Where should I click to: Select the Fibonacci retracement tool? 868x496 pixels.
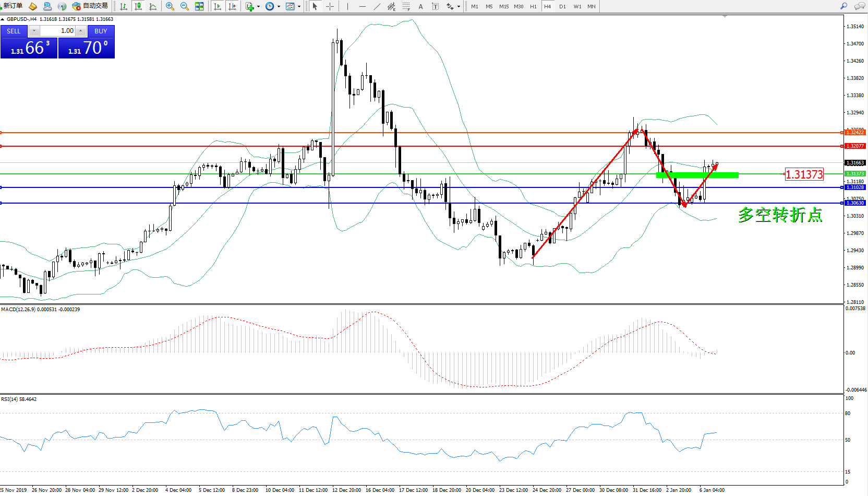tap(406, 6)
